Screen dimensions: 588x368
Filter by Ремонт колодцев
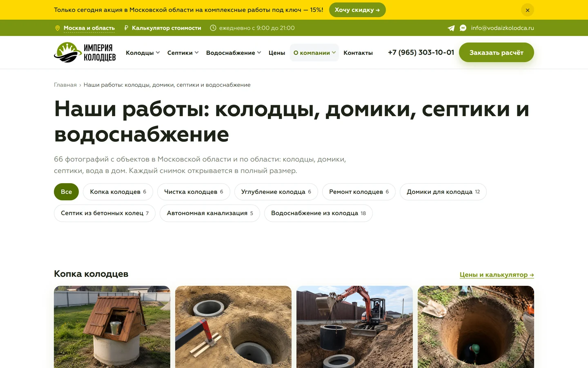coord(359,192)
